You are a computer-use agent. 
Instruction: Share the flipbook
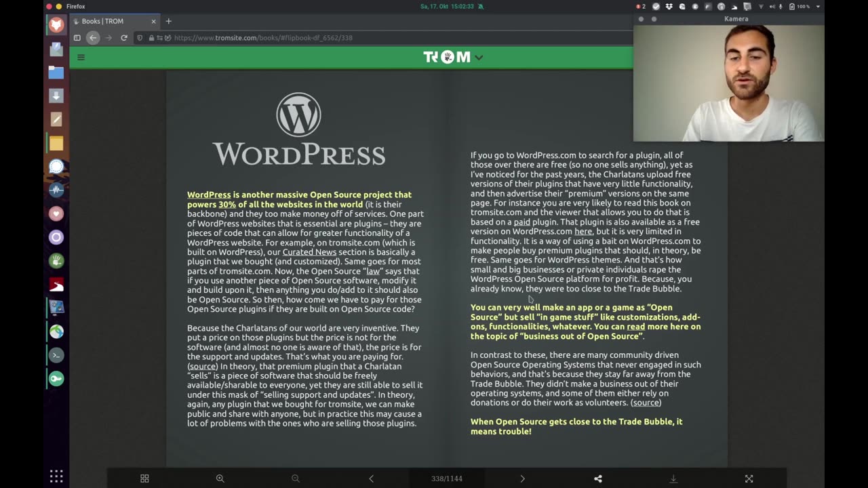click(598, 479)
